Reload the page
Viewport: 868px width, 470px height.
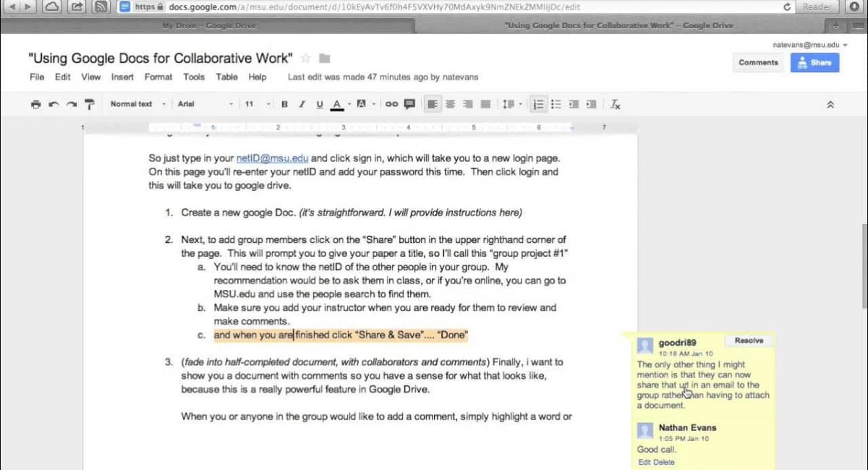[x=787, y=7]
